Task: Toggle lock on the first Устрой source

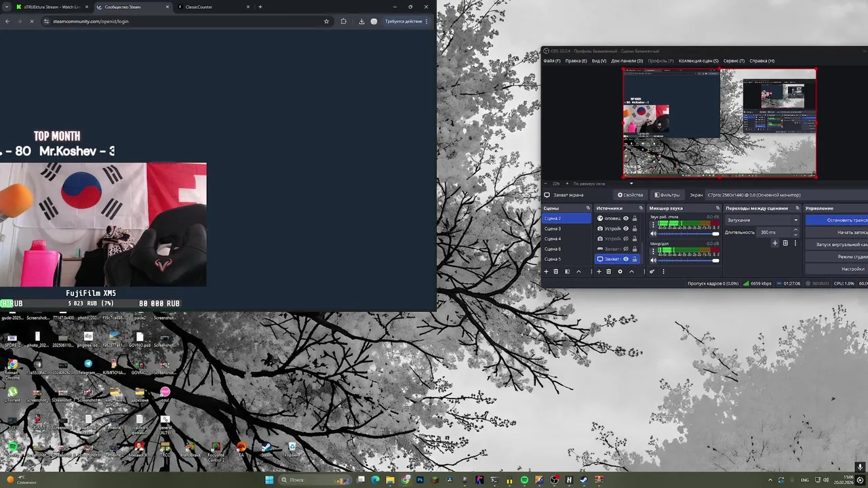Action: (x=635, y=228)
